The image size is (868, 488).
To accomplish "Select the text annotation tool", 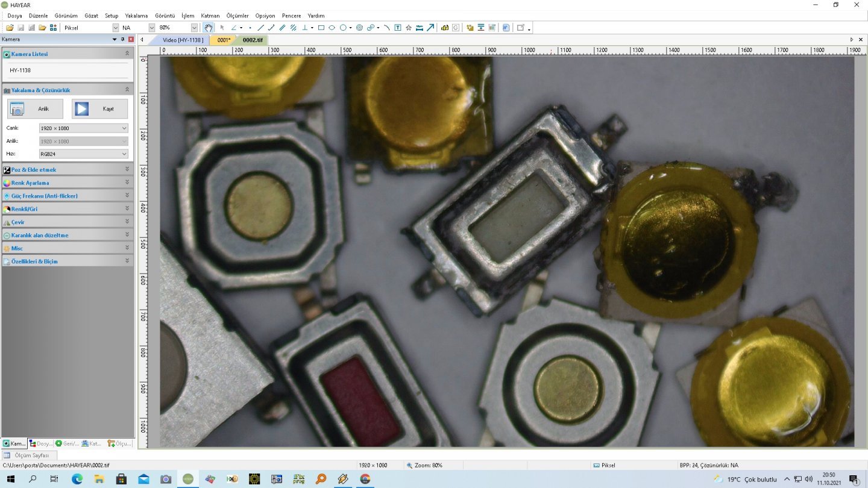I will (x=398, y=28).
